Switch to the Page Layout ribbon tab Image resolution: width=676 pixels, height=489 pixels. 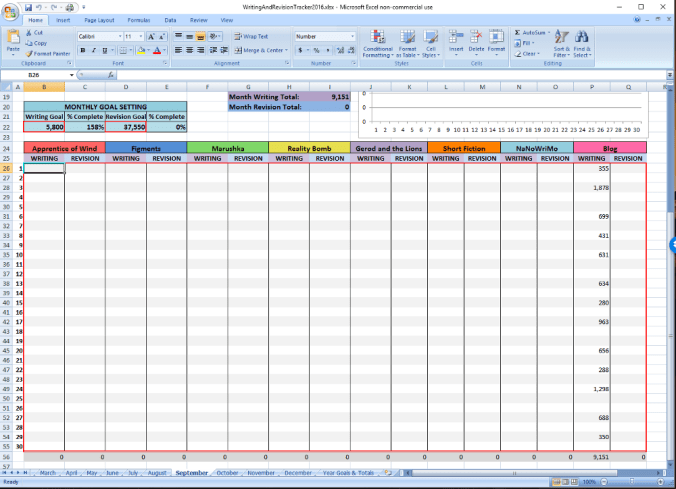(98, 19)
